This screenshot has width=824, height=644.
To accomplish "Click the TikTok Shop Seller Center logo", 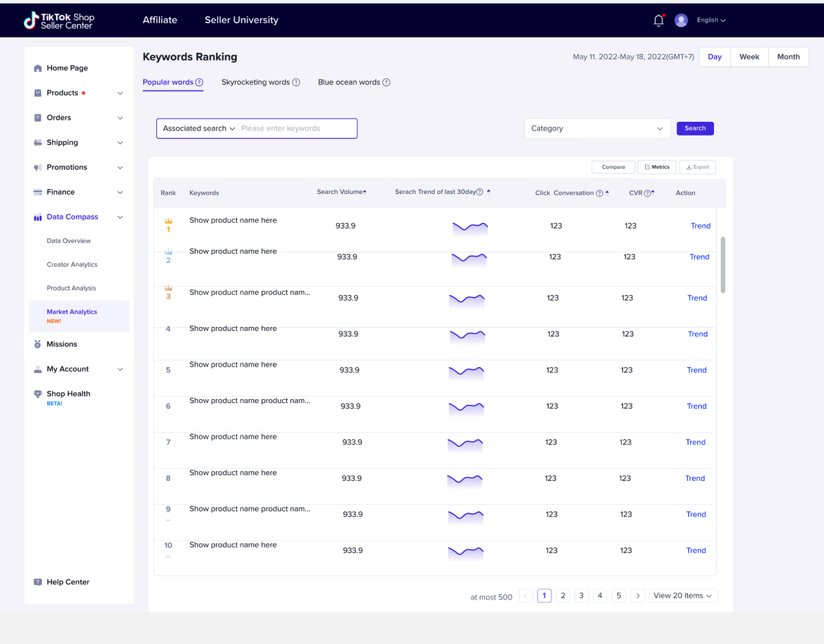I will (x=59, y=21).
